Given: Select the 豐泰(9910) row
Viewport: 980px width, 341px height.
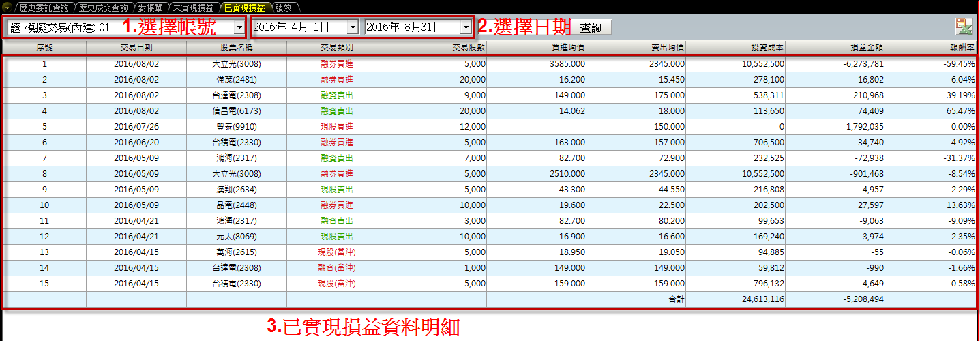Looking at the screenshot, I should [236, 127].
